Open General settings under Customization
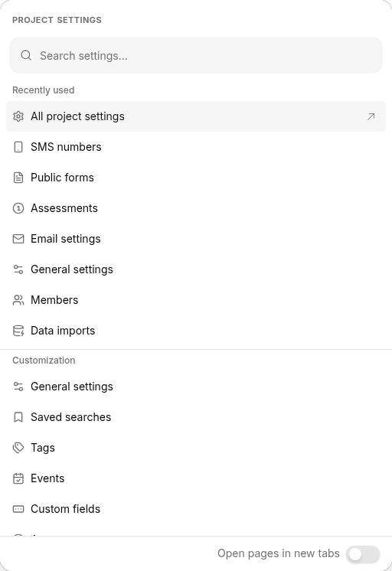This screenshot has height=571, width=392. click(x=196, y=387)
